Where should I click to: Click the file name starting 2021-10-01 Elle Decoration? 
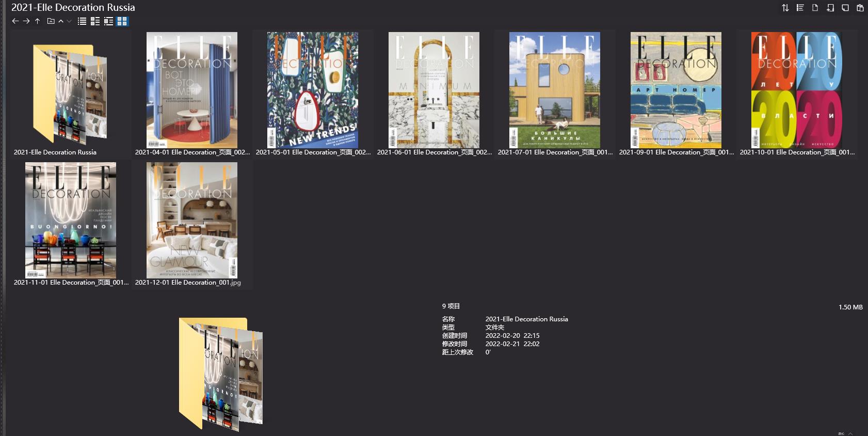point(797,152)
